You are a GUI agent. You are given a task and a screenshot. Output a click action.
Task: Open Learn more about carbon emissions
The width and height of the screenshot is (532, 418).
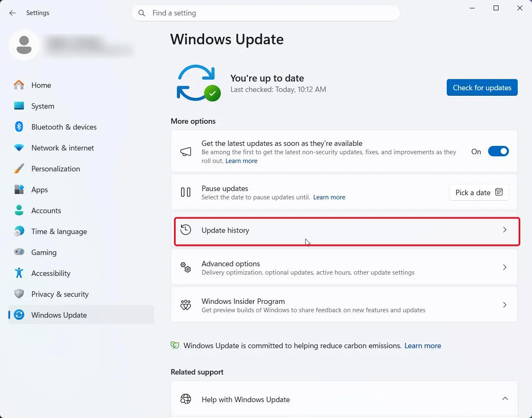422,346
